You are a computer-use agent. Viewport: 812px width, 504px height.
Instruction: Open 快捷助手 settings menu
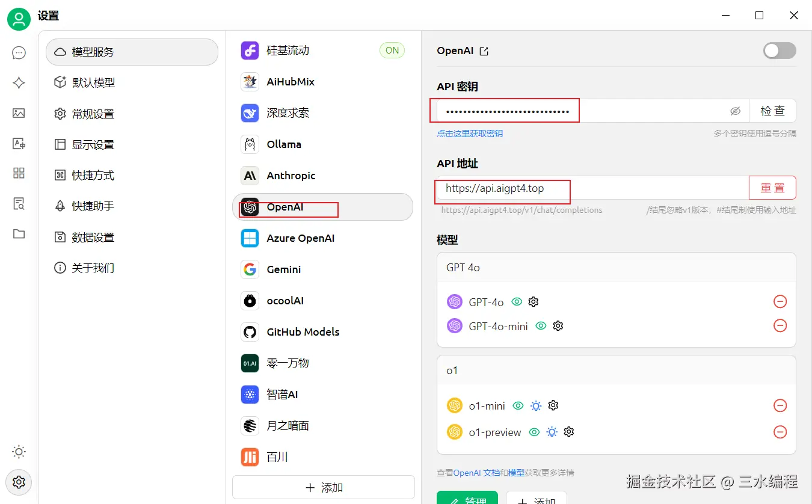pyautogui.click(x=132, y=206)
